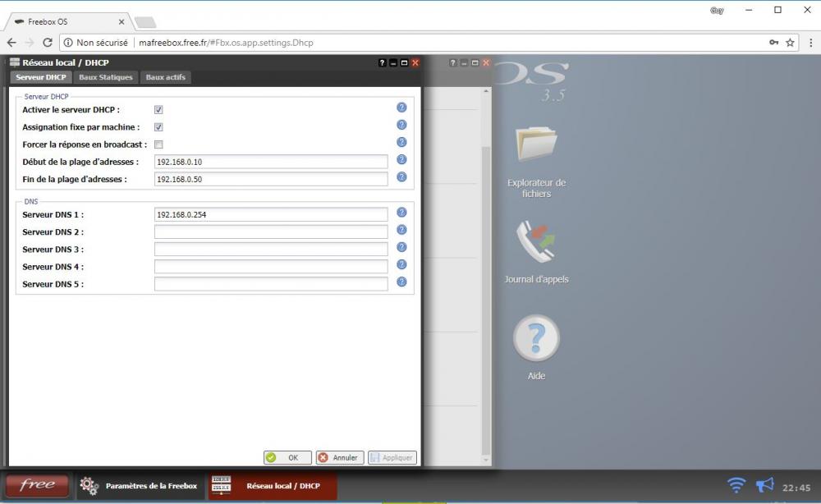The image size is (821, 504).
Task: Click the megaphone notifications icon
Action: pyautogui.click(x=765, y=485)
